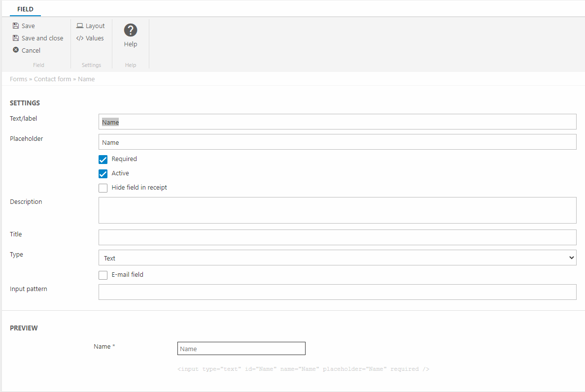This screenshot has height=392, width=585.
Task: Click into the Text/label input field
Action: pyautogui.click(x=337, y=122)
